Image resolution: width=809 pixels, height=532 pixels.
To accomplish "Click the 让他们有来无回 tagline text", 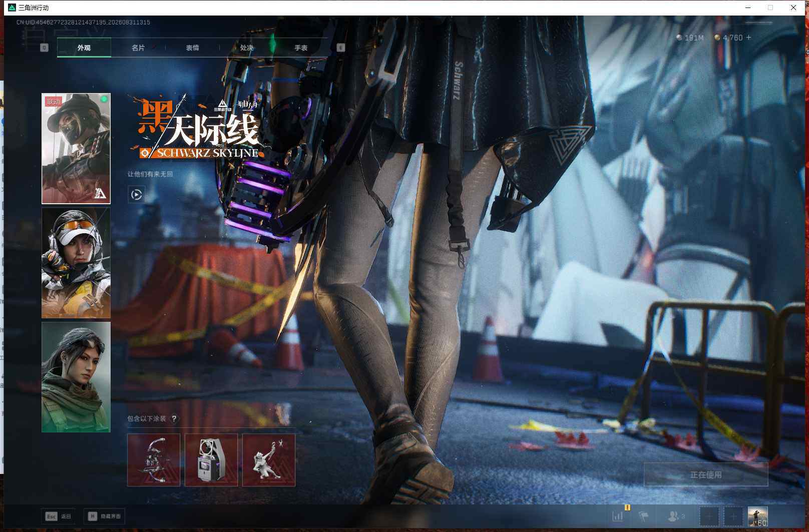I will [x=150, y=174].
